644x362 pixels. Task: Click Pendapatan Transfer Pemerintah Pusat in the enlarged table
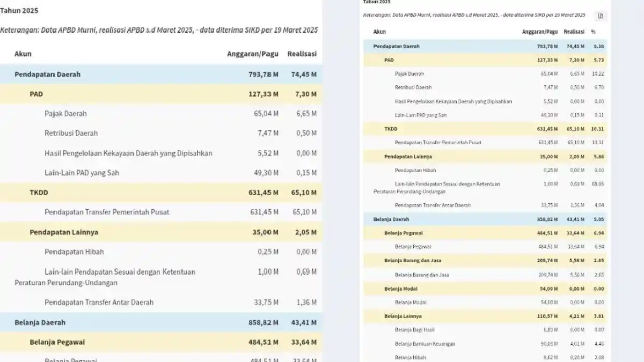point(107,212)
